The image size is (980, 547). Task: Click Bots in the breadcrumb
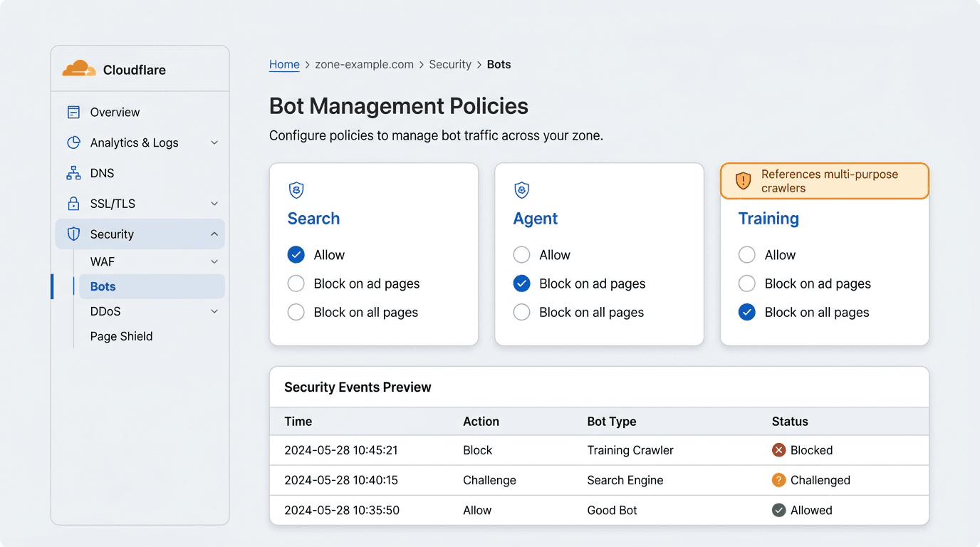[499, 64]
